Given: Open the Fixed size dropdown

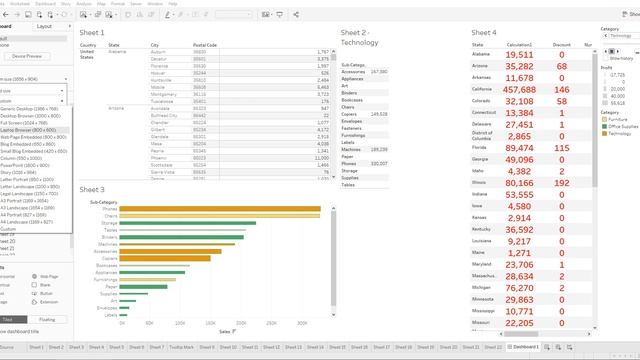Looking at the screenshot, I should [x=33, y=91].
